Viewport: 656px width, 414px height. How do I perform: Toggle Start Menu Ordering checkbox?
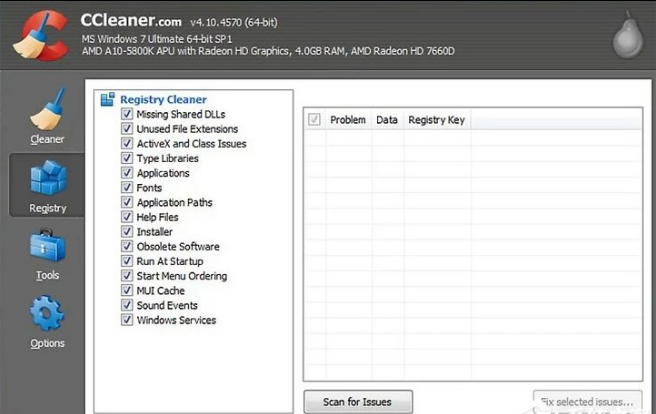click(127, 276)
